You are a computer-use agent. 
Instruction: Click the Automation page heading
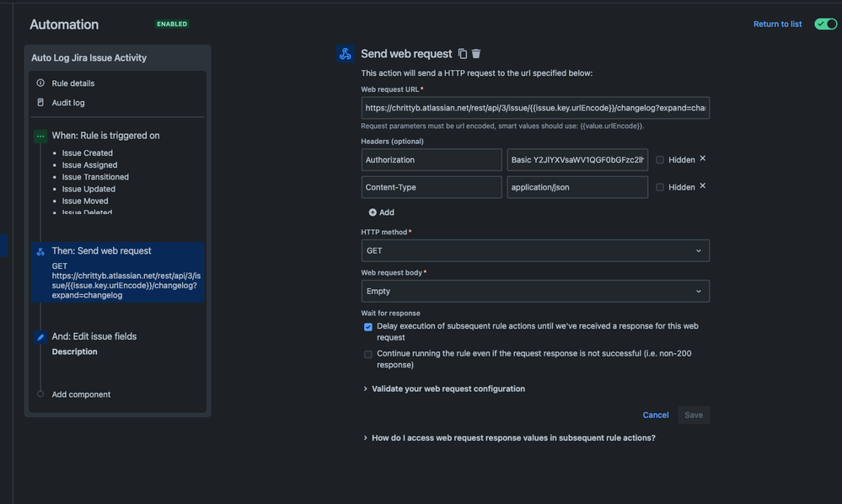pyautogui.click(x=64, y=24)
